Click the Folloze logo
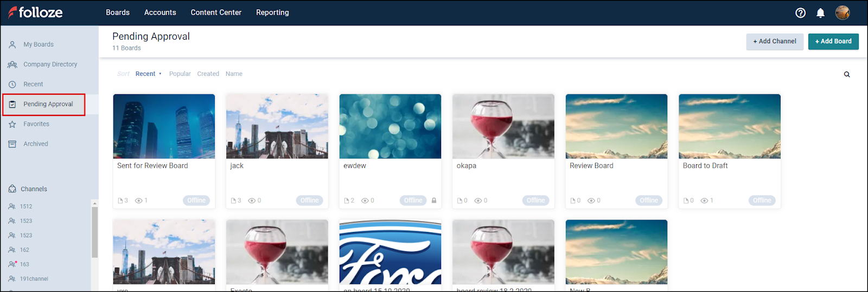868x292 pixels. tap(35, 12)
